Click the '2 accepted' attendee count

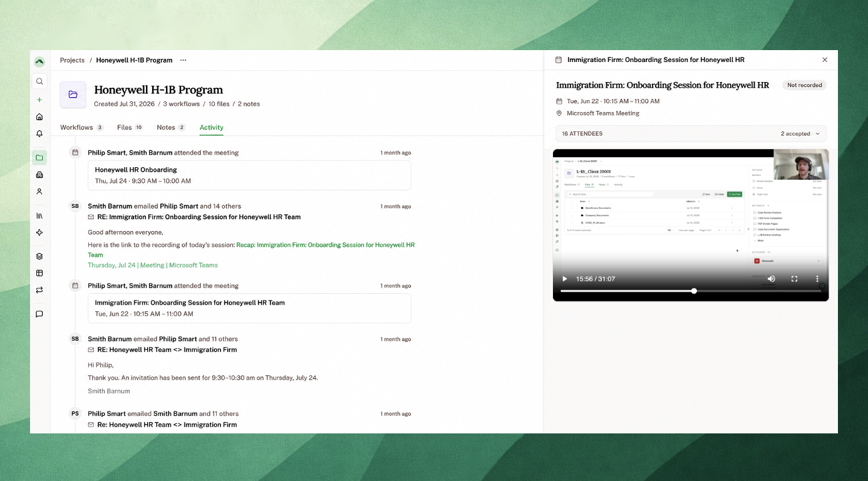[795, 134]
